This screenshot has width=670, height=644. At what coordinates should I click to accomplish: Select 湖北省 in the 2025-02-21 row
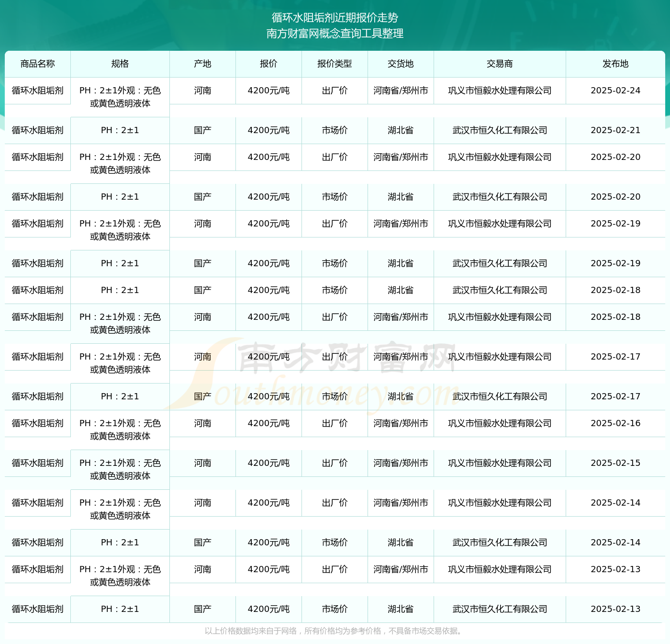point(401,130)
